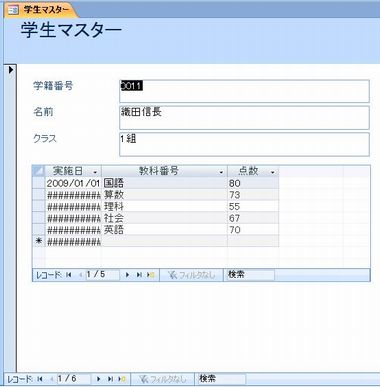Viewport: 380px width, 387px height.
Task: Click the form record selector arrow
Action: point(11,70)
